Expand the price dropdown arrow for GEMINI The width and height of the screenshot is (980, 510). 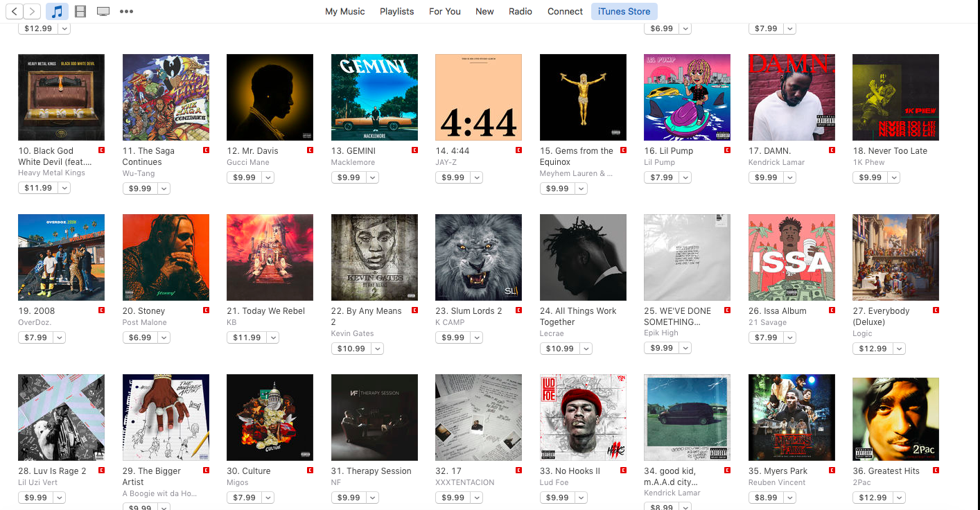tap(373, 177)
